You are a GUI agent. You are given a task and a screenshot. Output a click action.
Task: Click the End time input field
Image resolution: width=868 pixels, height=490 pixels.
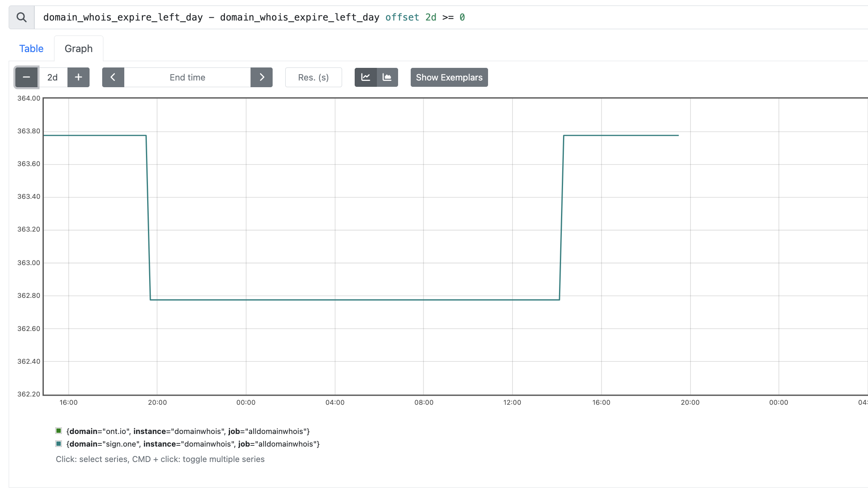point(187,77)
